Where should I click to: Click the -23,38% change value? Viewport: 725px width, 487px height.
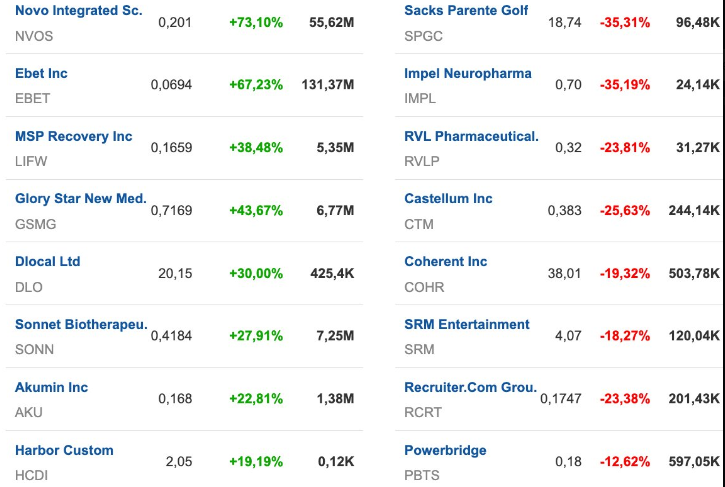(x=625, y=399)
